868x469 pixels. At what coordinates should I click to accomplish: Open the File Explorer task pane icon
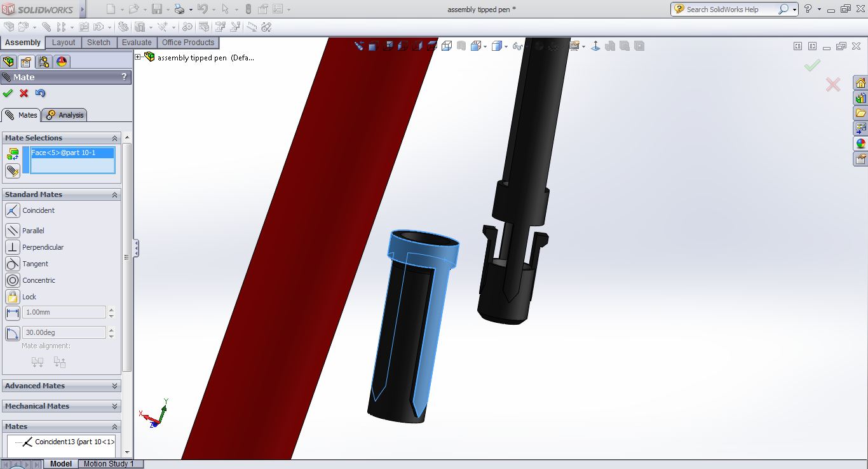pos(860,113)
